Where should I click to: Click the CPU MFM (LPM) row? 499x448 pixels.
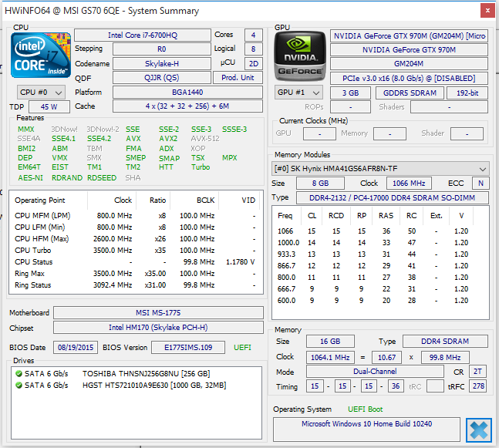136,216
